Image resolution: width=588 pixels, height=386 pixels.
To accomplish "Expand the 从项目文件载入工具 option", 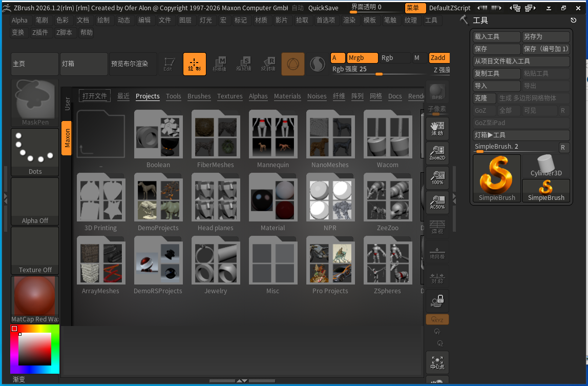I will [x=521, y=61].
